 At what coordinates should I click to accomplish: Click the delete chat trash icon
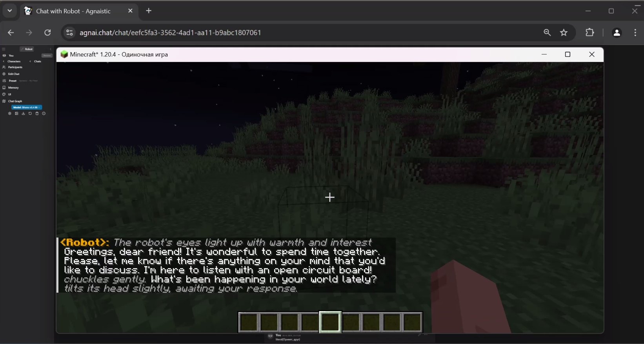coord(37,114)
